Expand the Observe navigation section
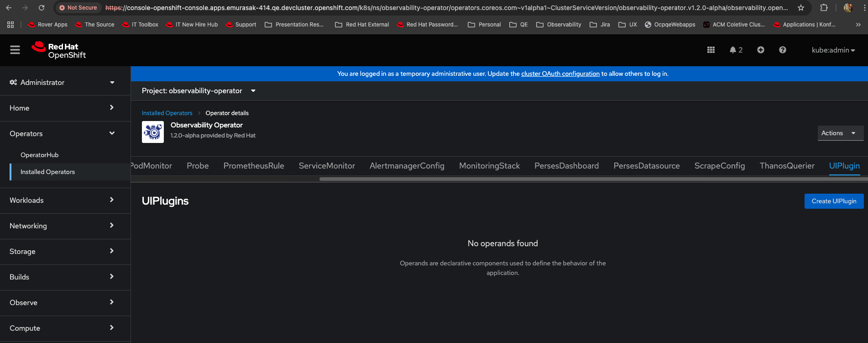Viewport: 868px width, 343px height. click(65, 302)
